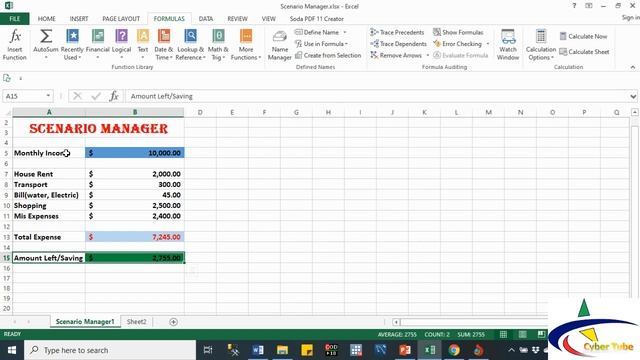This screenshot has height=360, width=640.
Task: Open the Watch Window
Action: point(508,44)
